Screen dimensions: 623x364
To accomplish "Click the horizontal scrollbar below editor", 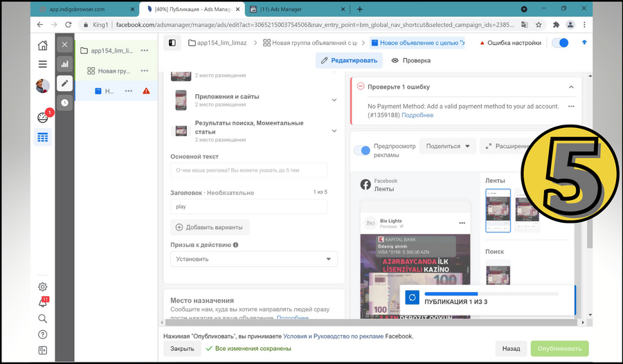I will (x=372, y=322).
